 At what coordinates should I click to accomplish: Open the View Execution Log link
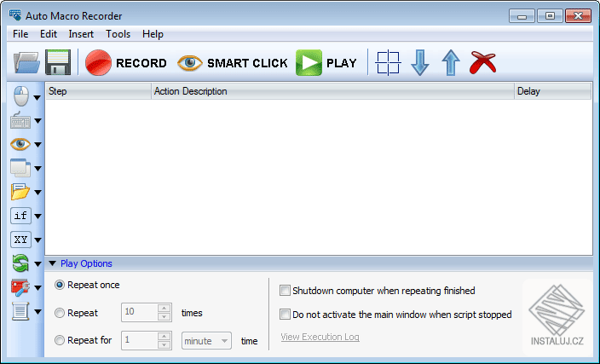click(x=320, y=337)
